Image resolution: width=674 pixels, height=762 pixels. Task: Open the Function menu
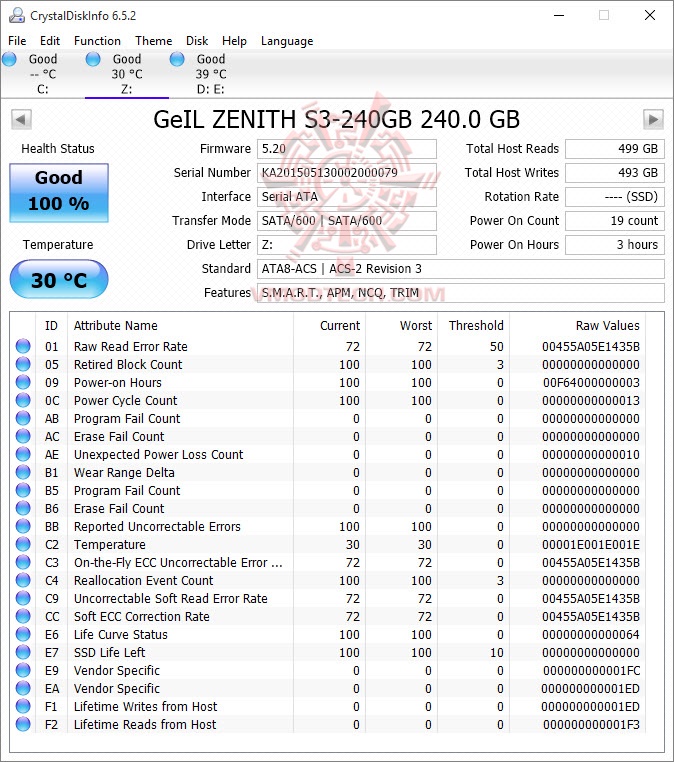pos(97,41)
